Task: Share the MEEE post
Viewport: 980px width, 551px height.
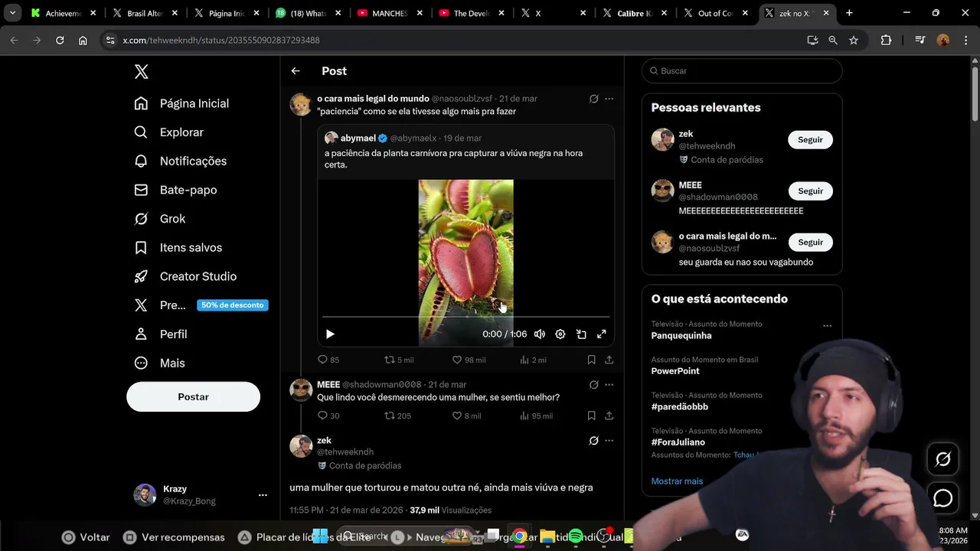Action: coord(609,416)
